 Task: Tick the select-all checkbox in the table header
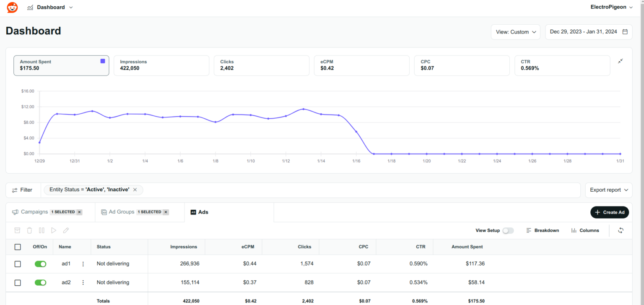[18, 247]
